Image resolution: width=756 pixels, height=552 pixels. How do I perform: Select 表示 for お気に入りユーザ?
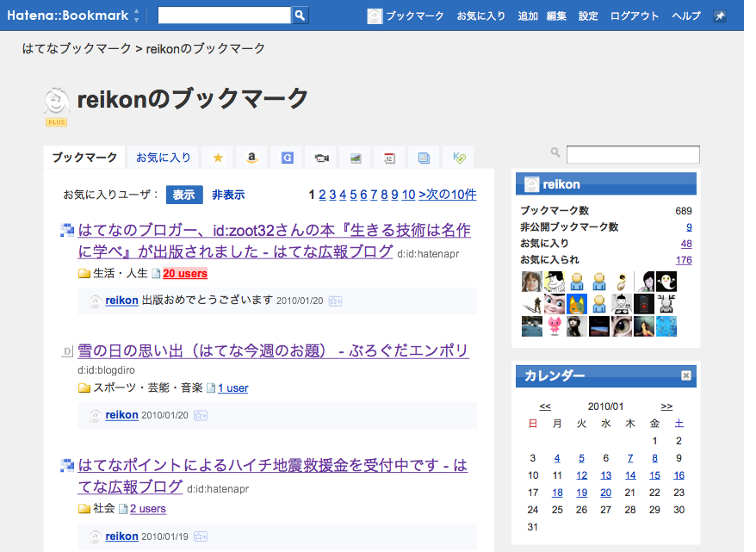pos(184,195)
